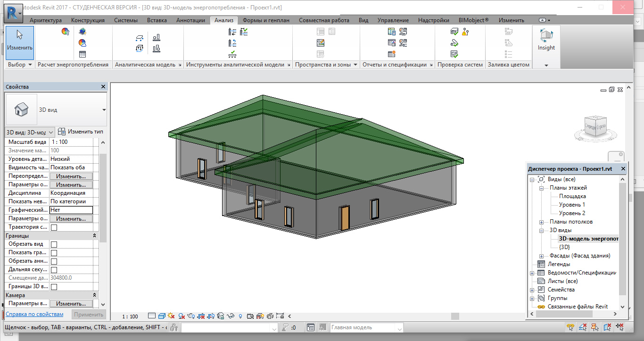The image size is (644, 341).
Task: Switch to the Архитектура ribbon tab
Action: click(46, 20)
